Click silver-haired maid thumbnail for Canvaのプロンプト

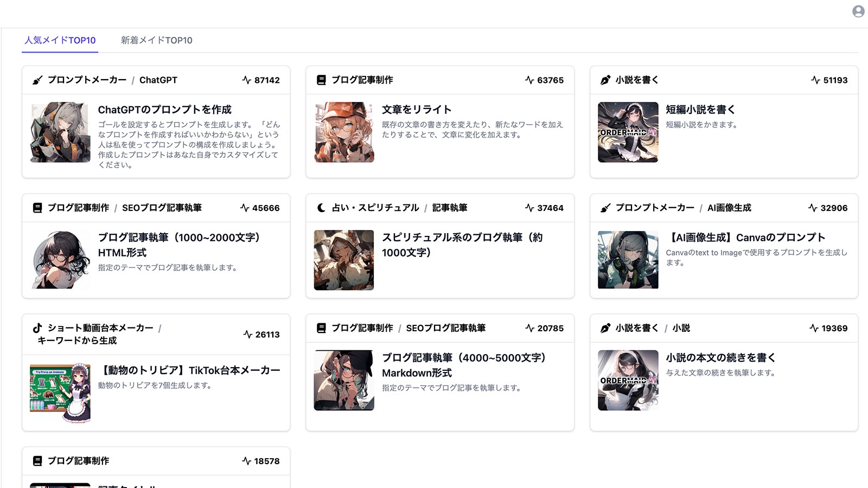[x=628, y=260]
